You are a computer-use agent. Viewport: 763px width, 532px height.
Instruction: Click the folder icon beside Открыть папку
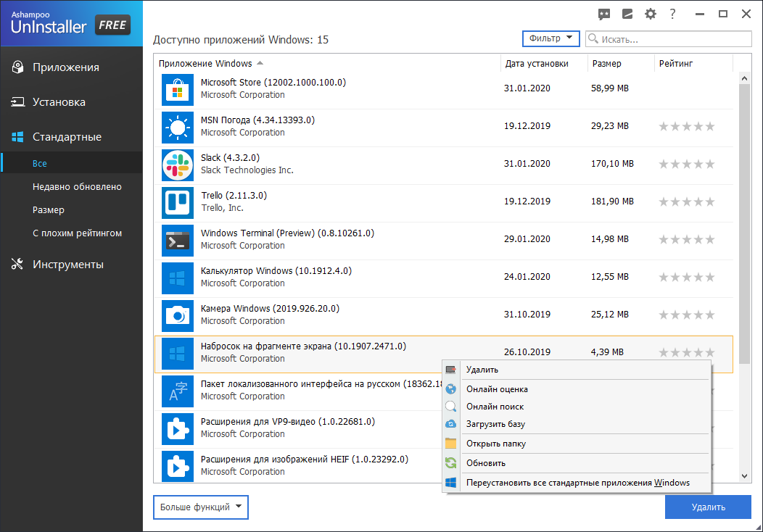click(x=451, y=444)
